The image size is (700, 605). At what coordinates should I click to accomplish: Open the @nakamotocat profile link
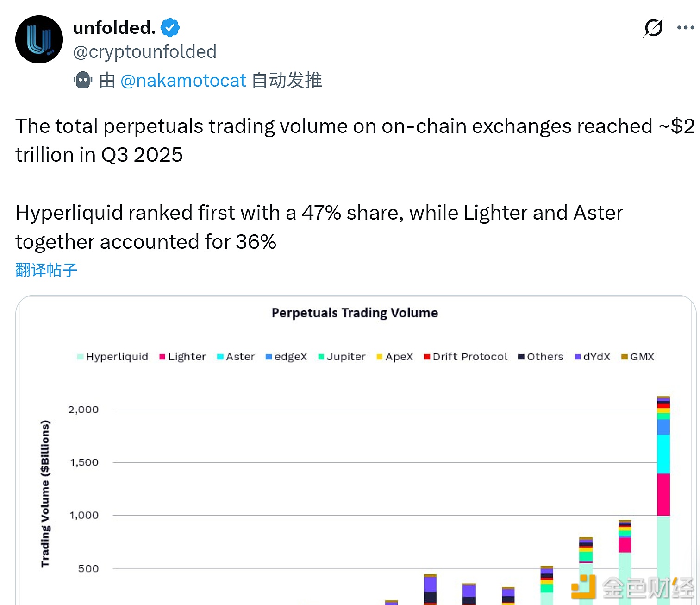183,81
